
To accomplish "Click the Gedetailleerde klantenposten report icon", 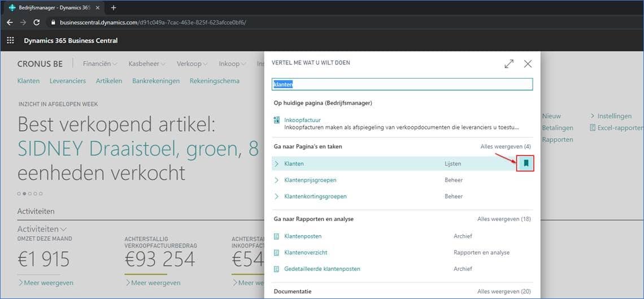I will tap(276, 269).
